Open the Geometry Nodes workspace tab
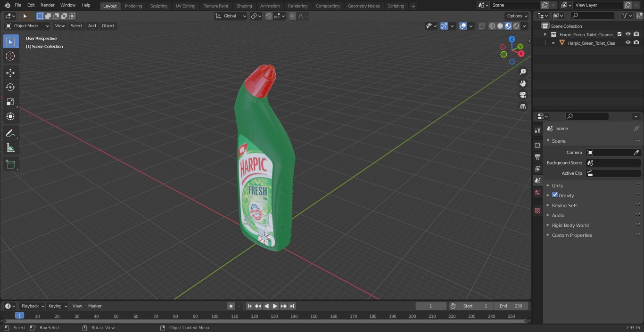The width and height of the screenshot is (644, 332). 363,6
